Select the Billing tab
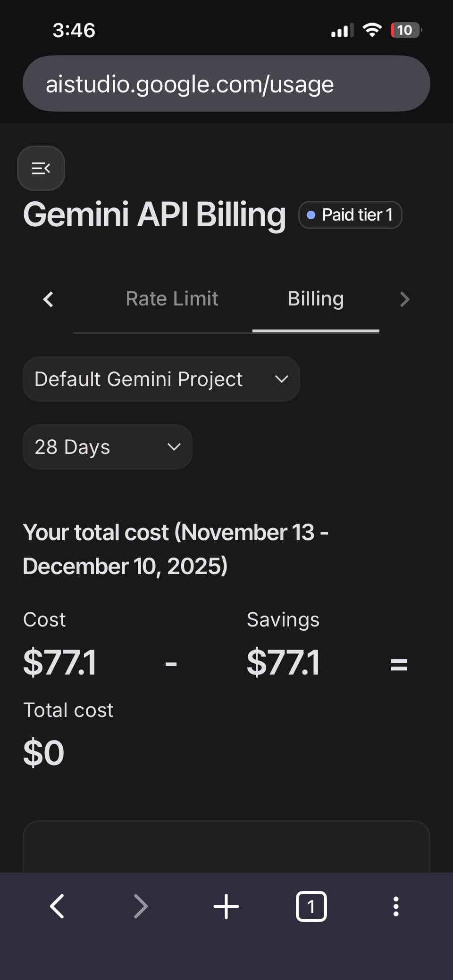Image resolution: width=453 pixels, height=980 pixels. (316, 299)
